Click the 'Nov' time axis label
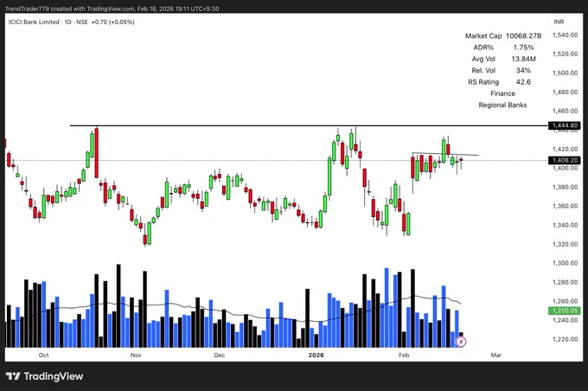Screen dimensions: 588x391 pos(136,355)
